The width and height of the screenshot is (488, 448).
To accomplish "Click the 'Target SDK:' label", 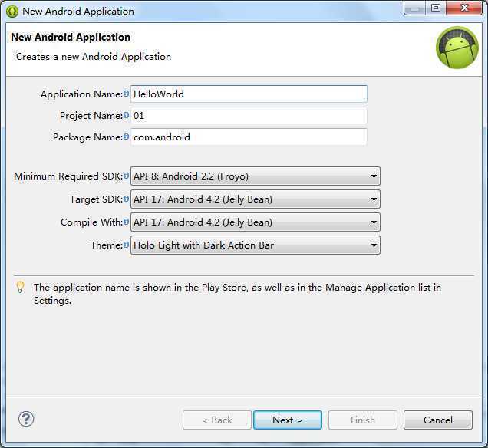I will [96, 199].
